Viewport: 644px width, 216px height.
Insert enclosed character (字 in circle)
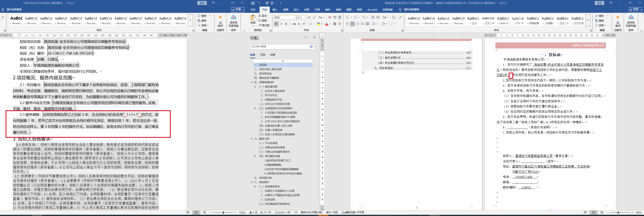pos(340,24)
